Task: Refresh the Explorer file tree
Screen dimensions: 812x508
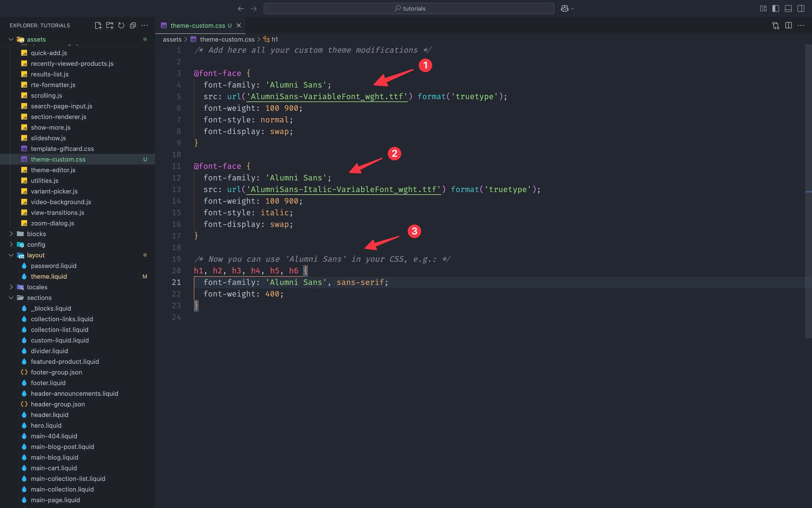Action: pyautogui.click(x=122, y=25)
